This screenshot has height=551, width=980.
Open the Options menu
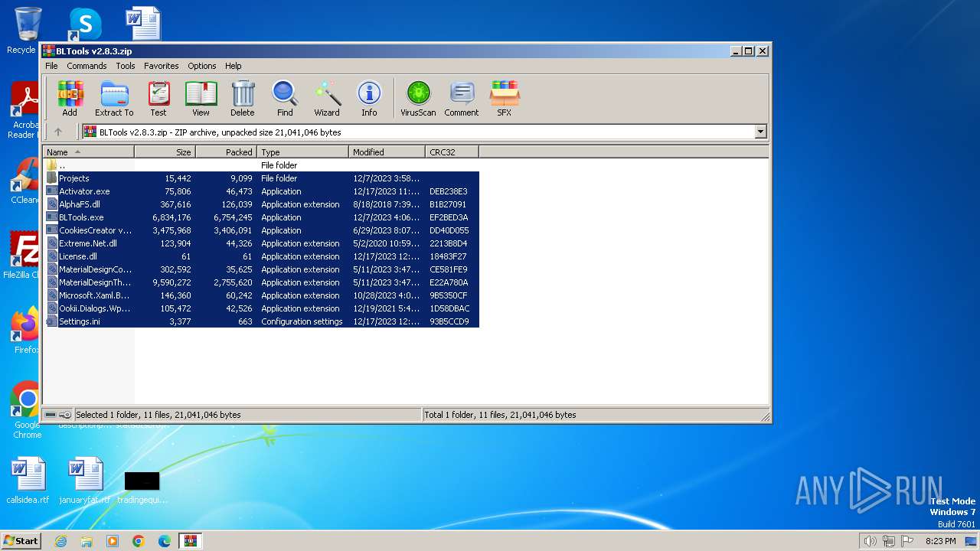tap(202, 66)
